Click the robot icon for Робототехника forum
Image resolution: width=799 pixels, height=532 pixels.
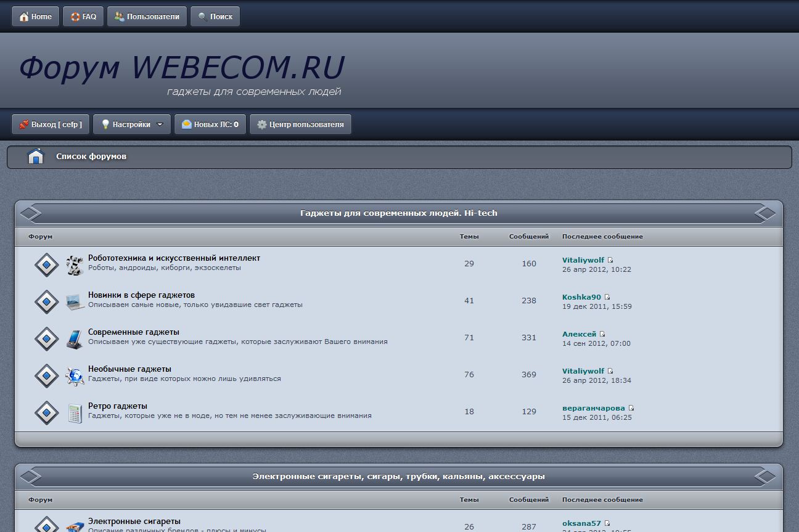[75, 265]
